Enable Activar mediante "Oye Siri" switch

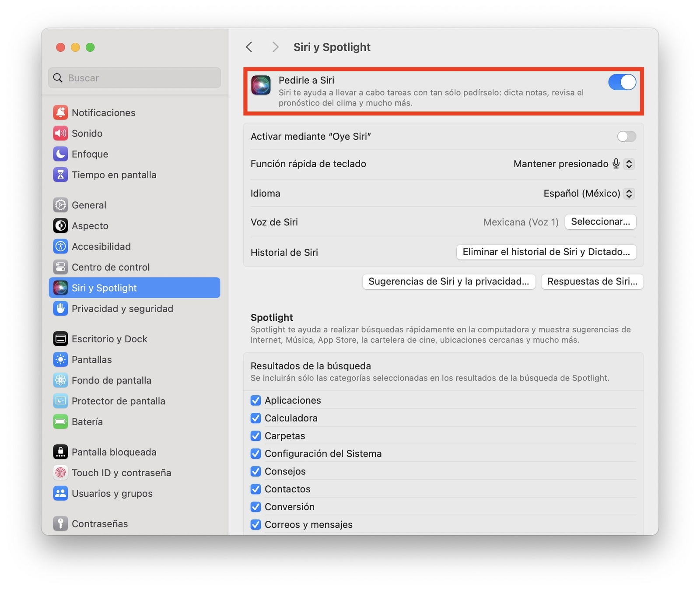626,137
